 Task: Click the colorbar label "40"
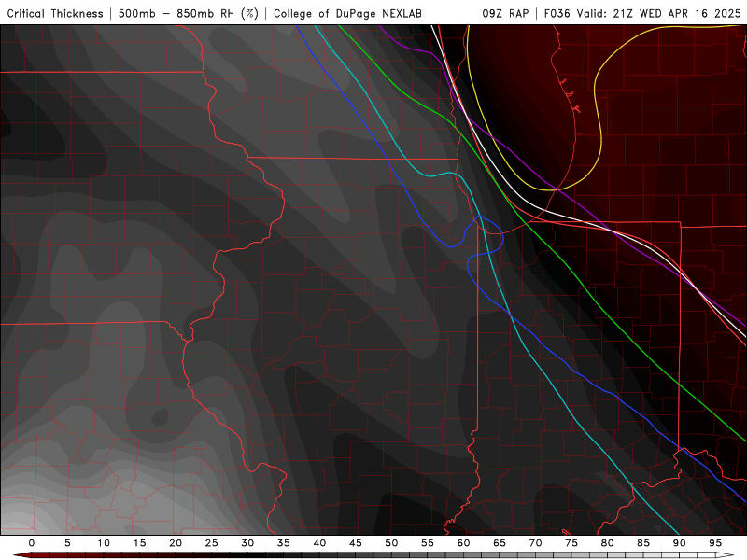pyautogui.click(x=319, y=543)
